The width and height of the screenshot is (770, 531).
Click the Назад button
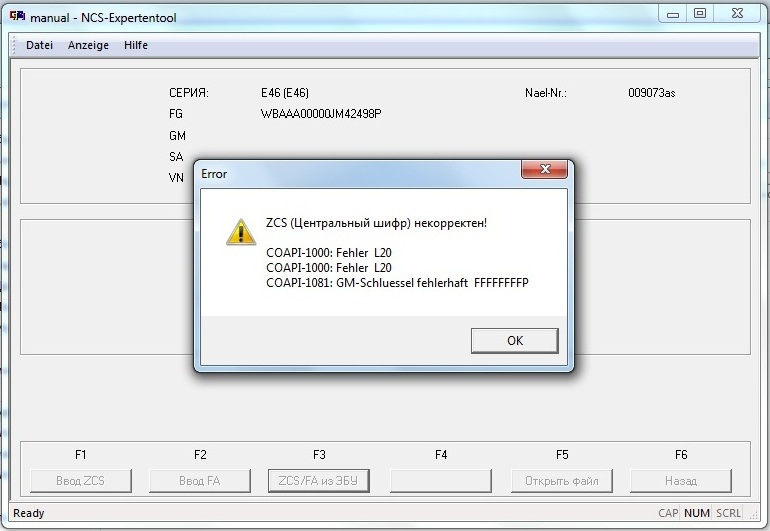point(681,480)
